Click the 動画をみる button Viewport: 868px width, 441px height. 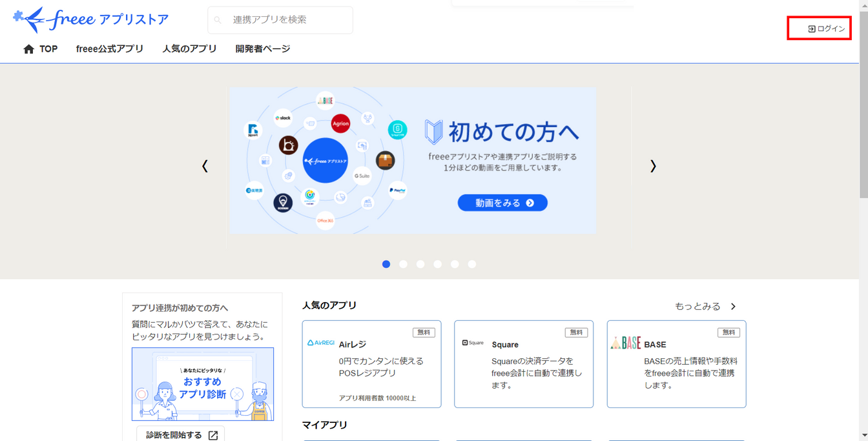pyautogui.click(x=502, y=203)
